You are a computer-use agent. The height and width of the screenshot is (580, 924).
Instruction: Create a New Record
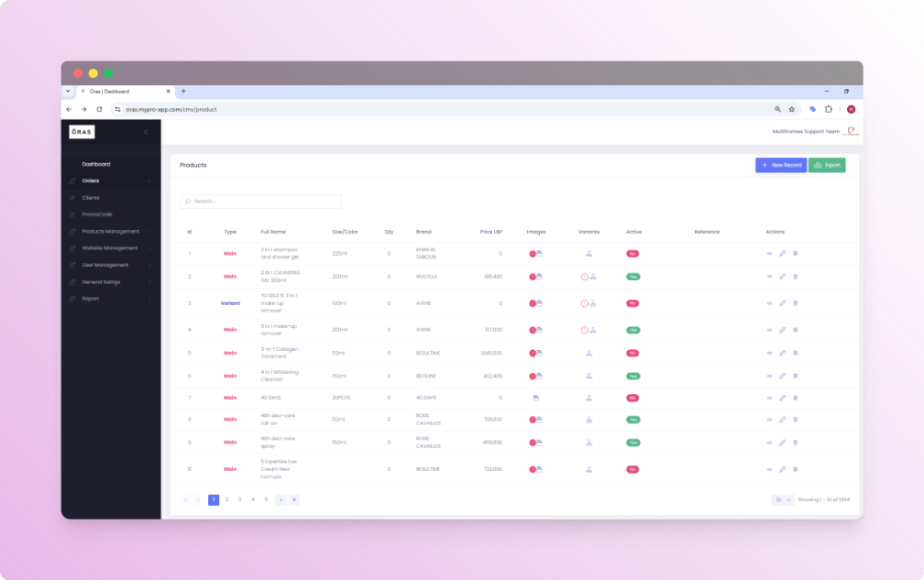point(781,164)
